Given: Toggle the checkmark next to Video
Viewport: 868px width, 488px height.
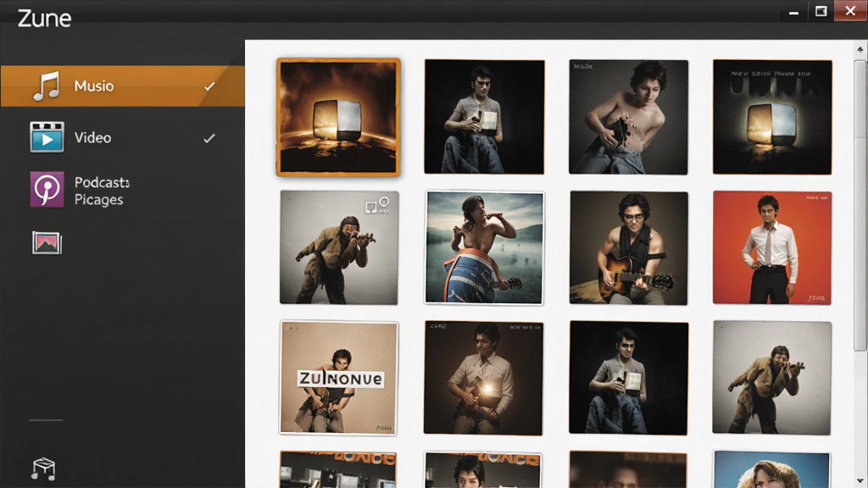Looking at the screenshot, I should pyautogui.click(x=209, y=138).
